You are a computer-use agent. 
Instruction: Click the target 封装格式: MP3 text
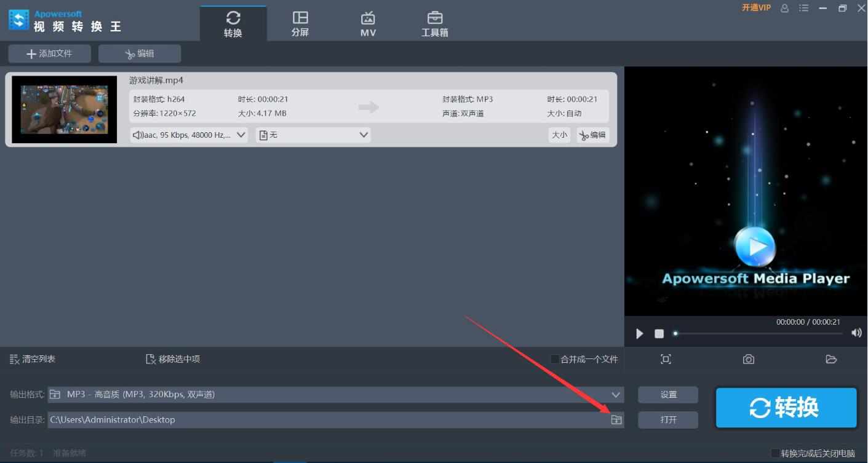468,99
